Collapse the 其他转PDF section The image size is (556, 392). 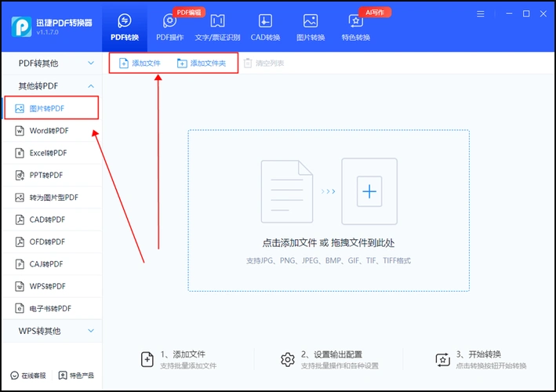[x=52, y=85]
